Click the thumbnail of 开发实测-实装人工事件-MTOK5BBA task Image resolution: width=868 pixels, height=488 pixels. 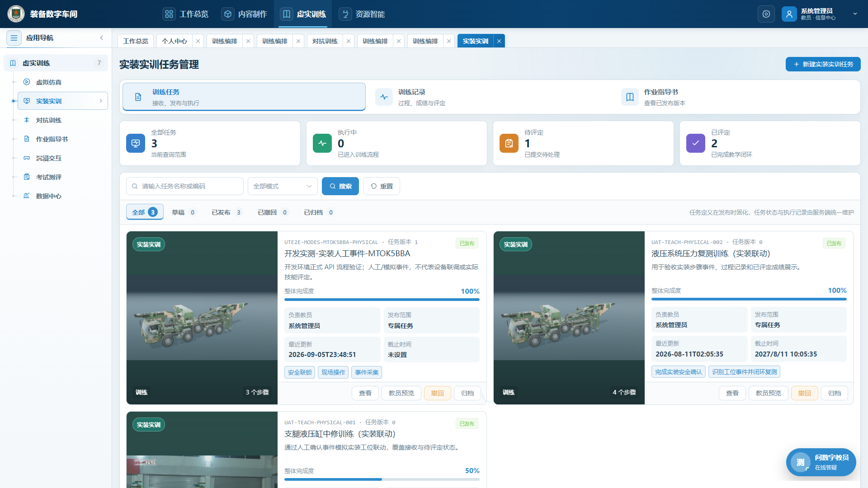202,318
